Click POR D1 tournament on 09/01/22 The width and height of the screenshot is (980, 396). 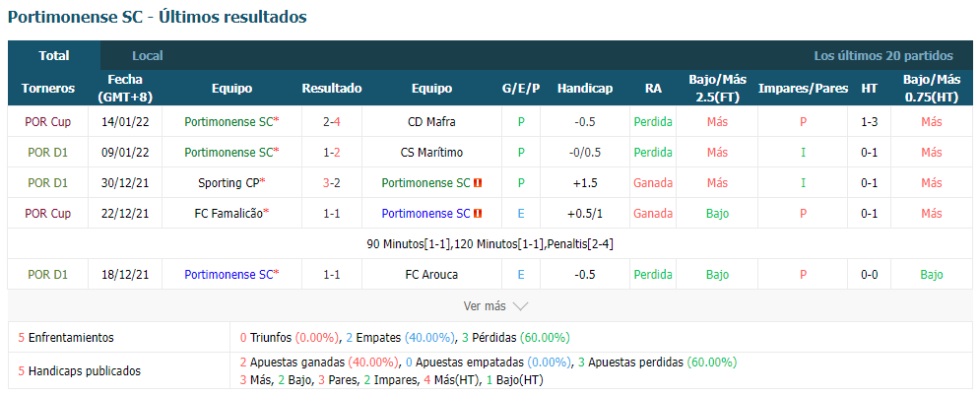(x=47, y=153)
